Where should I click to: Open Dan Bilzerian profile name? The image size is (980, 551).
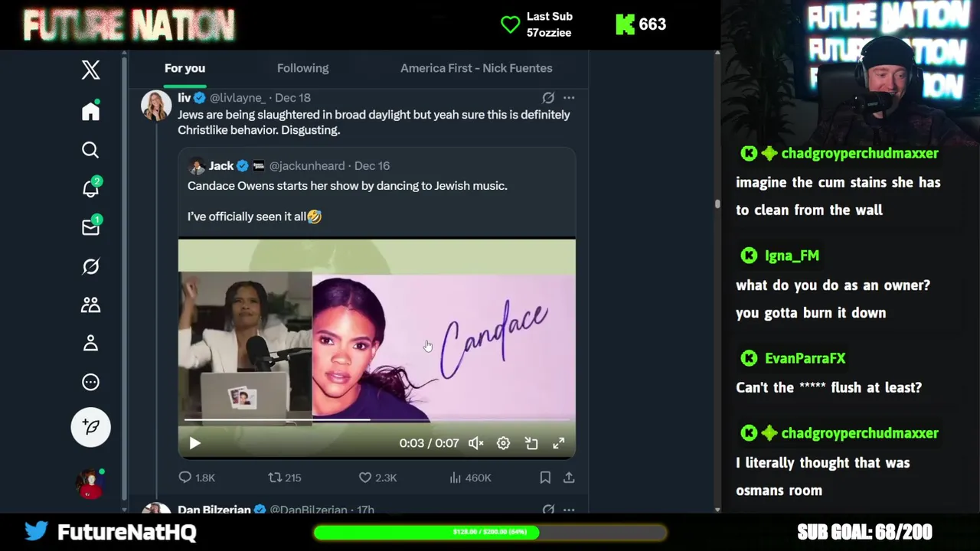tap(214, 509)
